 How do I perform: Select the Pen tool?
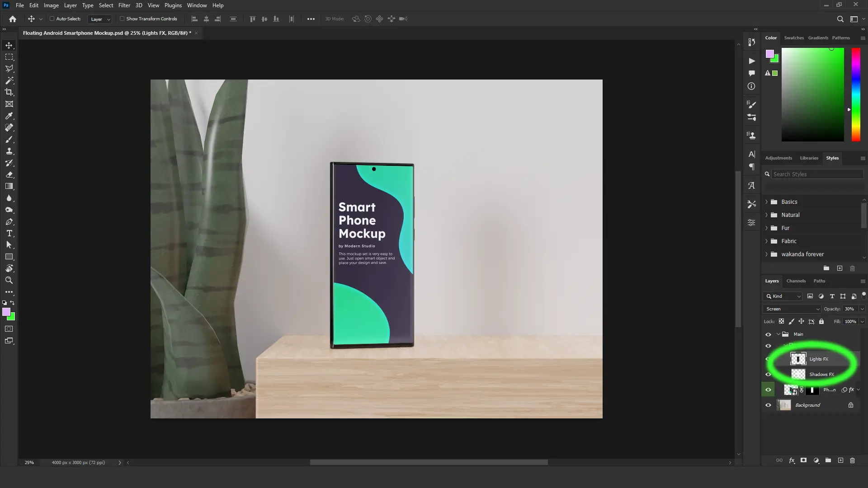(x=9, y=221)
